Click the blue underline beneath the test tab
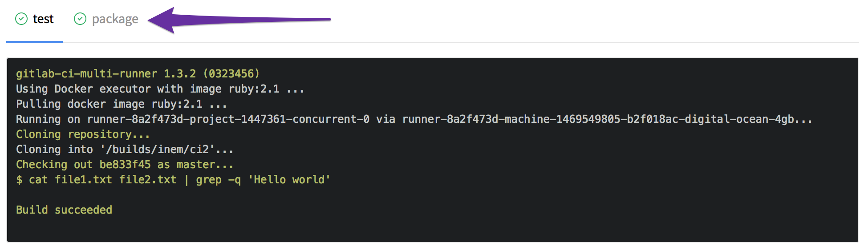This screenshot has width=868, height=251. pos(34,41)
